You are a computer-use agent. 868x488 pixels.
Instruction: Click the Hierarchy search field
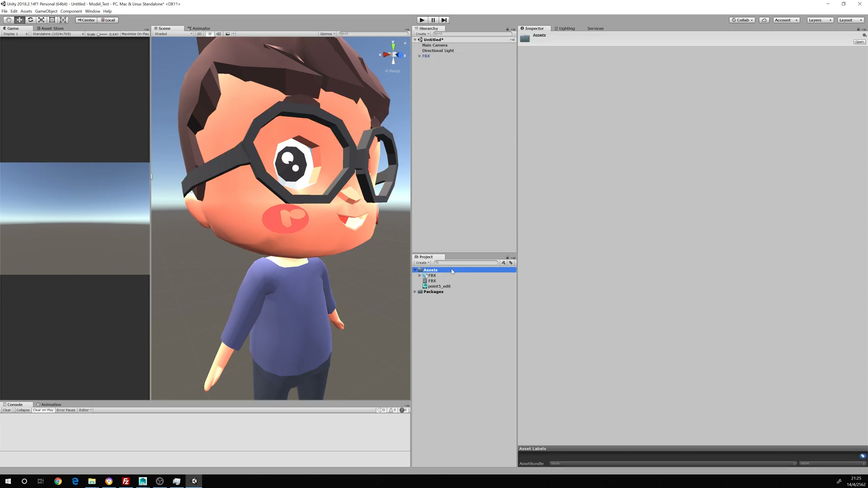[472, 34]
